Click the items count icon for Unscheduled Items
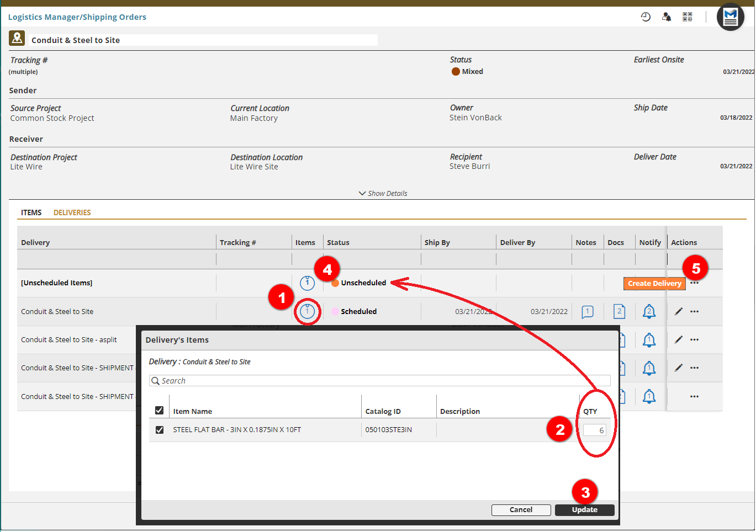This screenshot has height=532, width=756. pos(307,283)
